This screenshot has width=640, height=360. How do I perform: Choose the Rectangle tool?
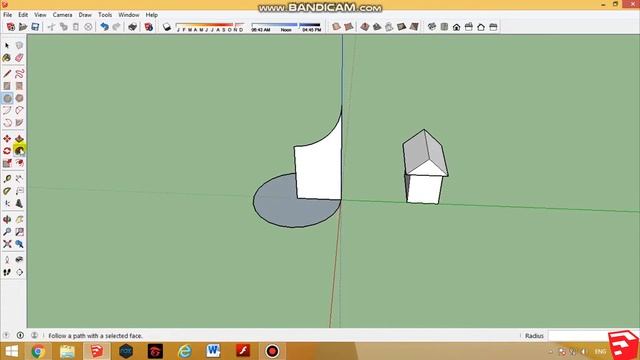[7, 86]
